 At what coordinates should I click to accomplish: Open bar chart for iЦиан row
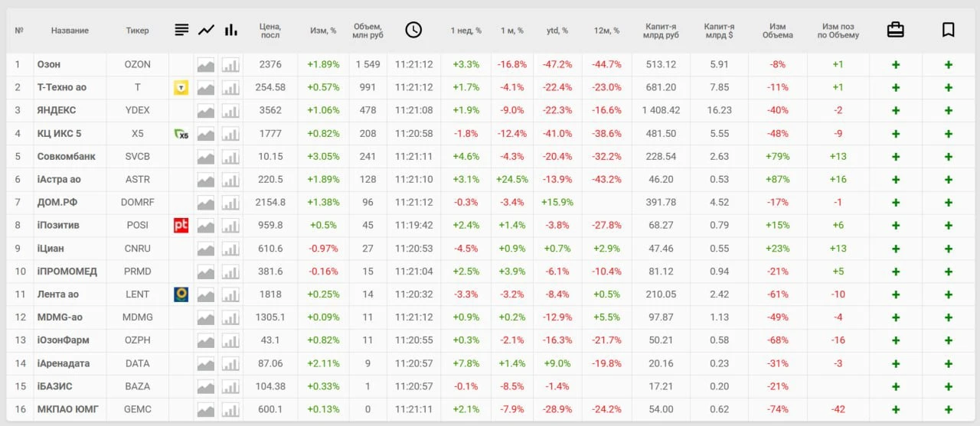pos(230,249)
